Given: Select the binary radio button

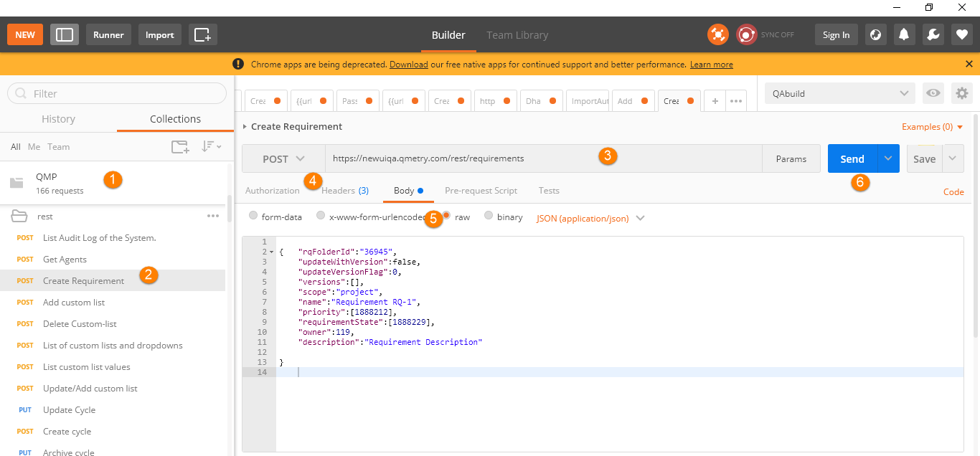Looking at the screenshot, I should pyautogui.click(x=489, y=217).
